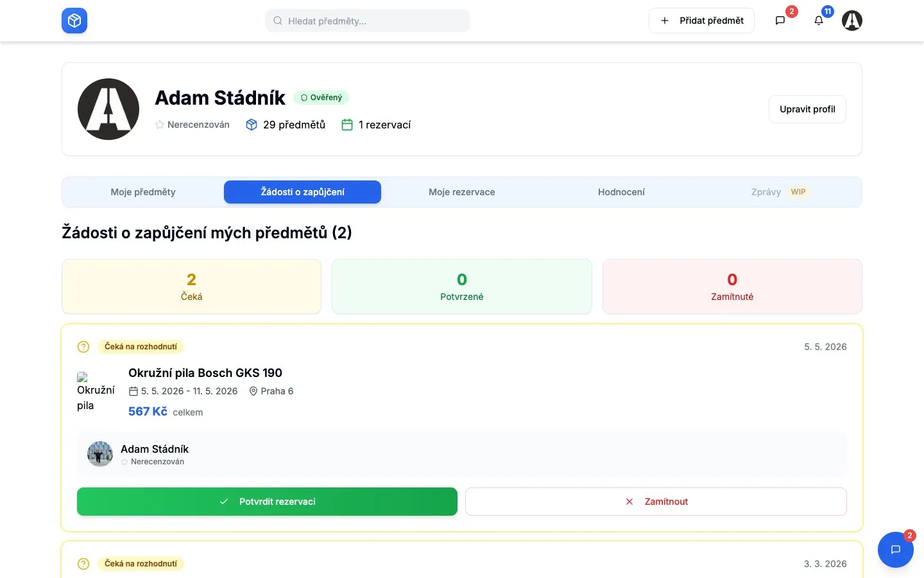The width and height of the screenshot is (924, 578).
Task: Open Hodnocení tab
Action: click(x=621, y=192)
